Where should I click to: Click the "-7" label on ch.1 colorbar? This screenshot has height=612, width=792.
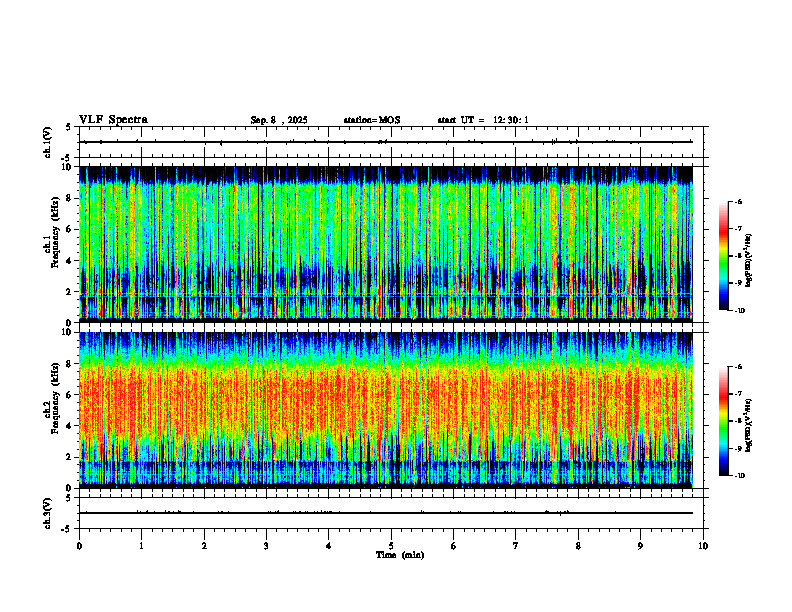[x=738, y=229]
